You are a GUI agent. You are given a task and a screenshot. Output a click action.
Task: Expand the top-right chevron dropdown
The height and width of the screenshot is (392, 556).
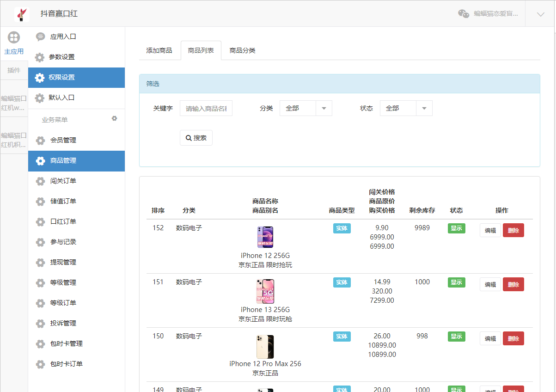(541, 14)
